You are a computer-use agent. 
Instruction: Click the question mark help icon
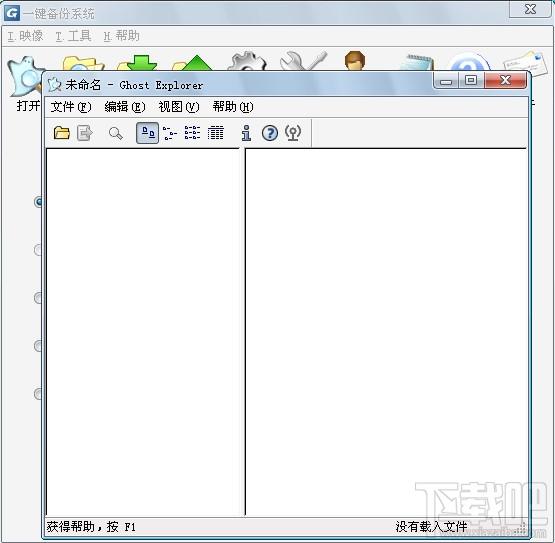[270, 133]
